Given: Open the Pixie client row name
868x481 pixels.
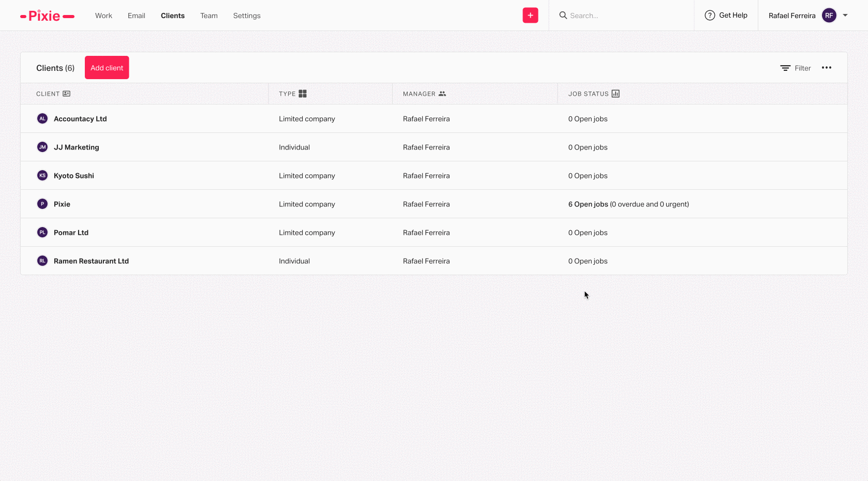Looking at the screenshot, I should coord(62,204).
